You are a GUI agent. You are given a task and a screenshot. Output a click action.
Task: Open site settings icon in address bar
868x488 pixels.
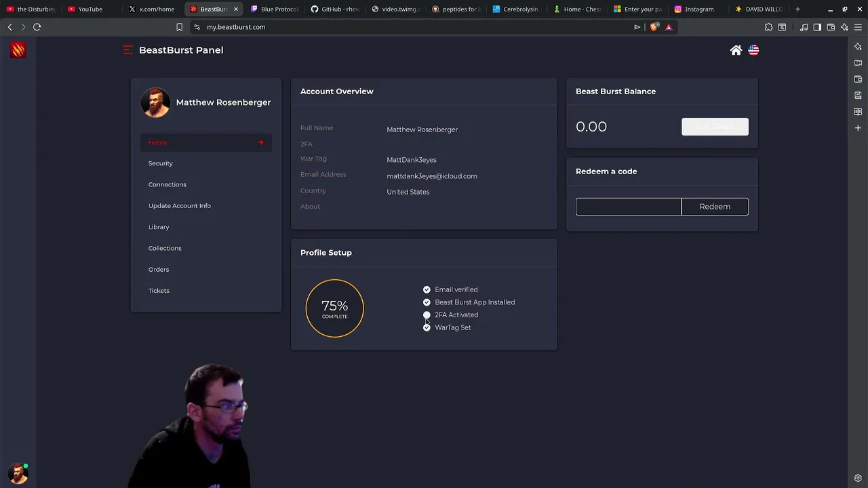tap(197, 27)
